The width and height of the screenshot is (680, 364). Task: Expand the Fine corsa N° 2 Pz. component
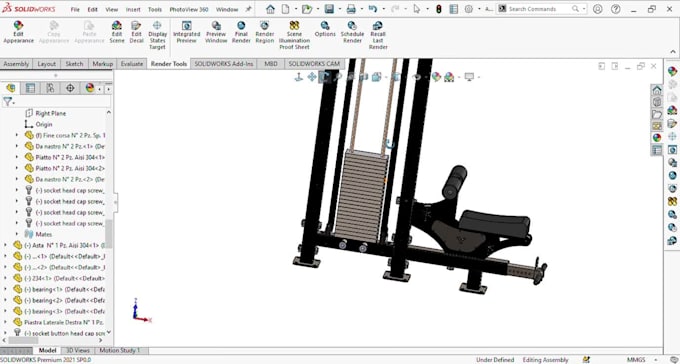coord(17,135)
